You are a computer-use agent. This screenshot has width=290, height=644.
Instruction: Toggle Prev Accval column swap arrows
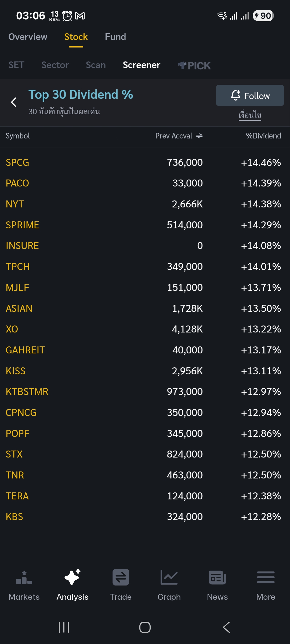click(x=199, y=136)
